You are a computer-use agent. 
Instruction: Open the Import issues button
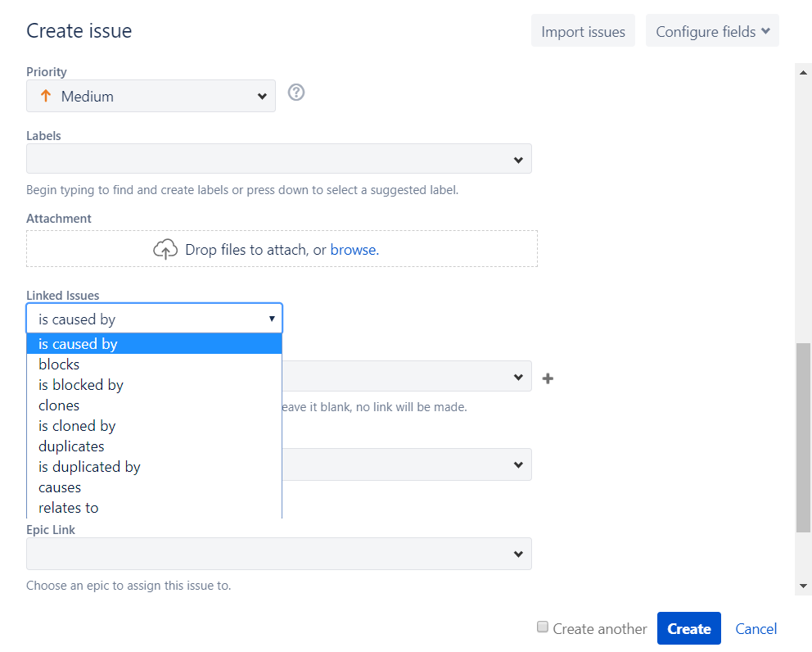click(x=583, y=32)
